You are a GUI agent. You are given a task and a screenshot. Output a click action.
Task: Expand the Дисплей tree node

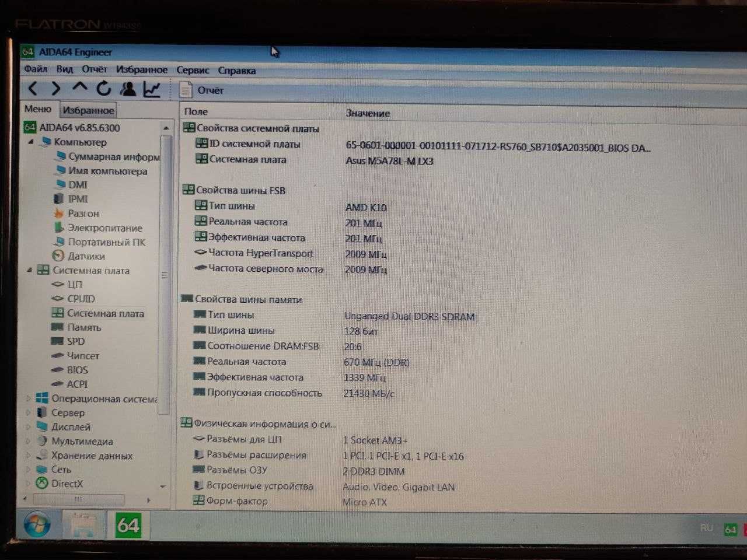point(29,426)
